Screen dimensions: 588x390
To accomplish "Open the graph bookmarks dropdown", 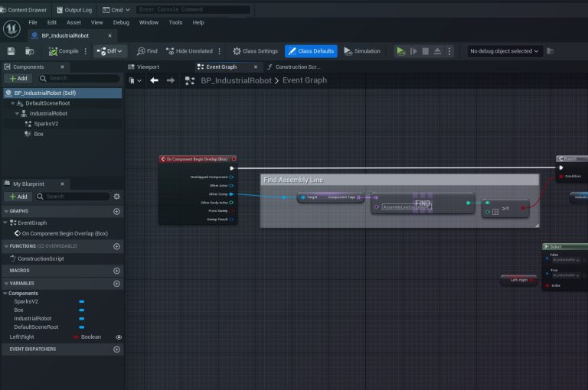I will pos(135,80).
